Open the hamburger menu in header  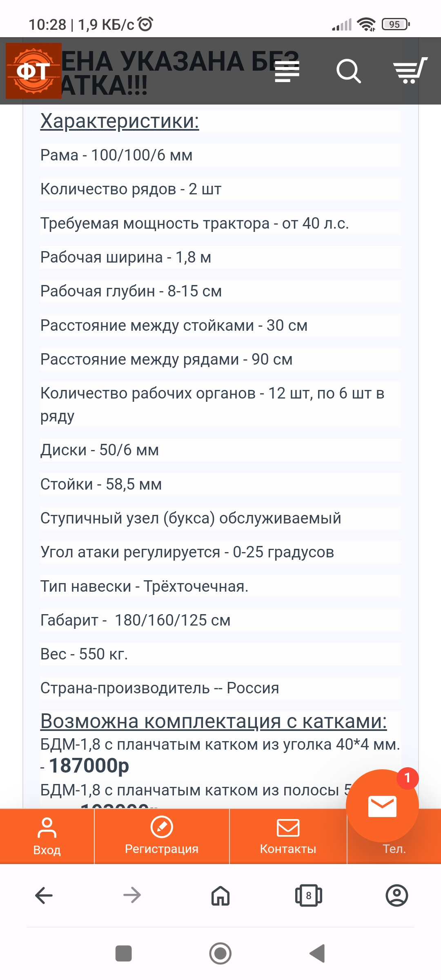pyautogui.click(x=287, y=71)
